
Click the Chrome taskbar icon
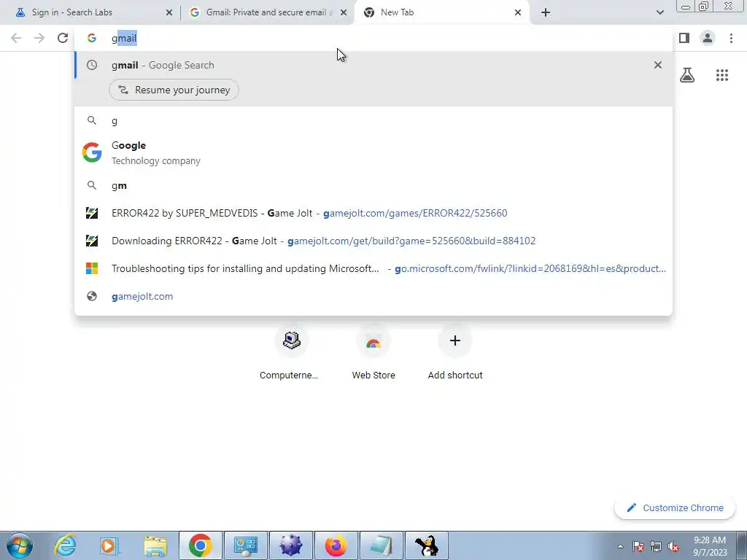pos(201,545)
